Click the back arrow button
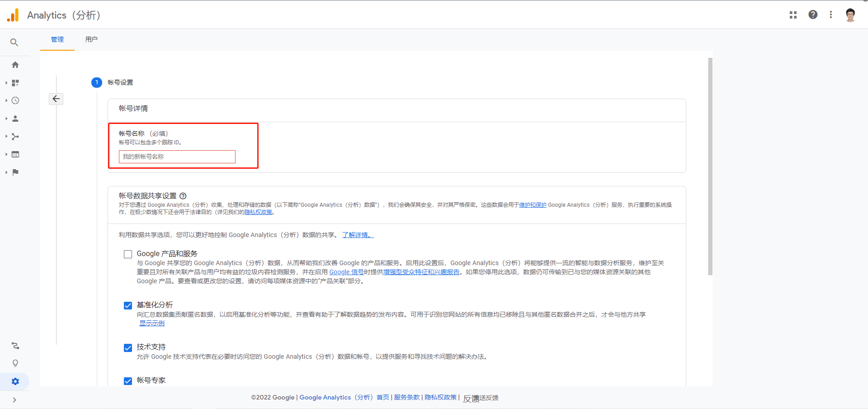The height and width of the screenshot is (409, 868). 56,99
